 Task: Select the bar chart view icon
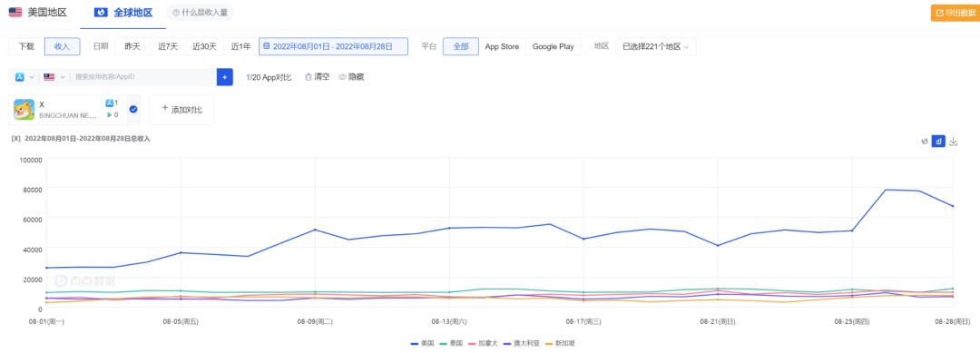(938, 142)
